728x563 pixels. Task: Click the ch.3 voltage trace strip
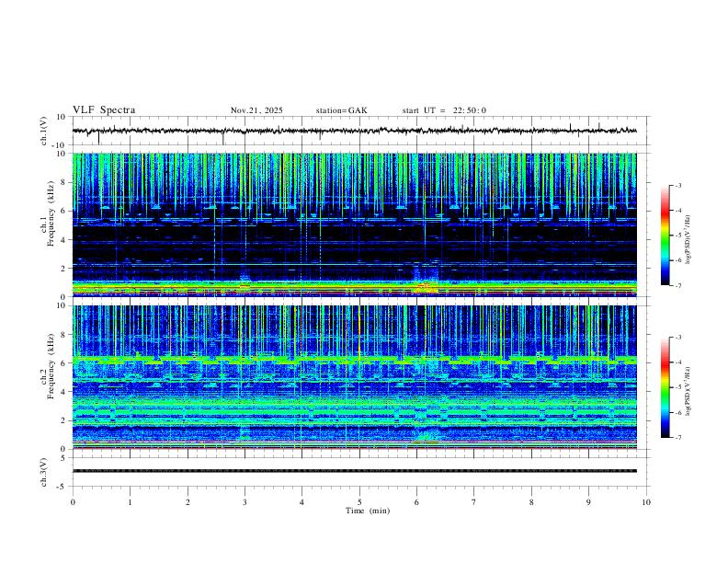354,471
